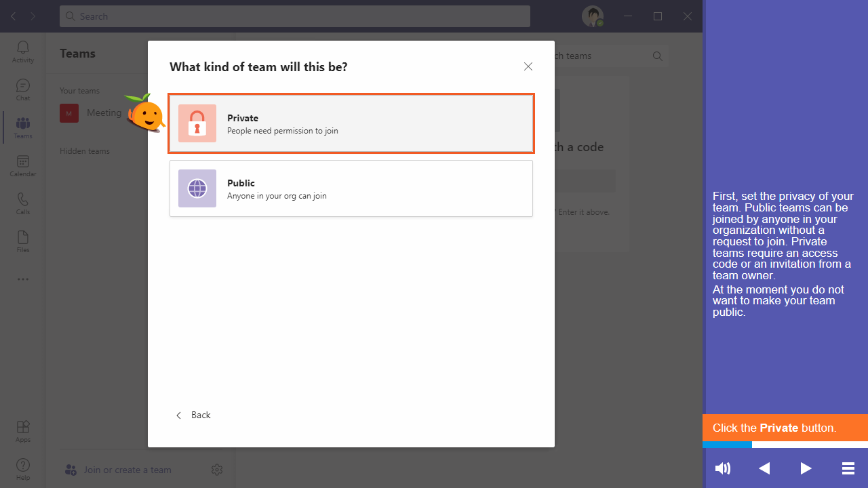Navigate back with the top arrow
Image resolution: width=868 pixels, height=488 pixels.
(14, 16)
